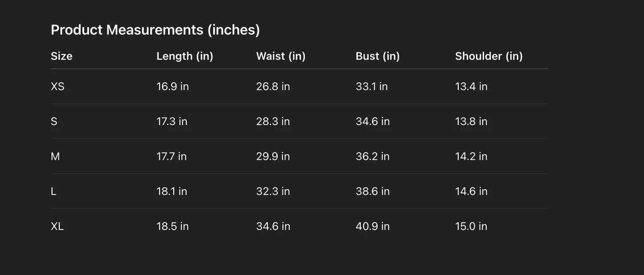Click the M size row label
This screenshot has height=275, width=644.
pyautogui.click(x=55, y=156)
